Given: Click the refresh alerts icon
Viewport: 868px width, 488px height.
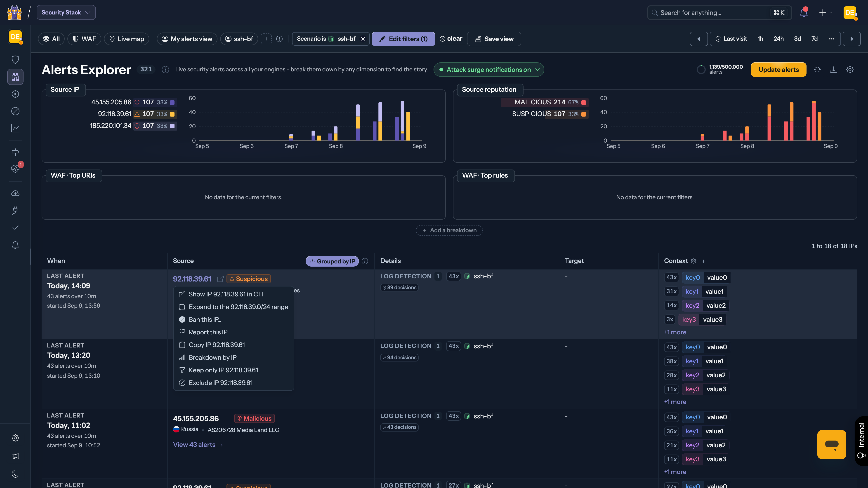Looking at the screenshot, I should click(x=817, y=70).
